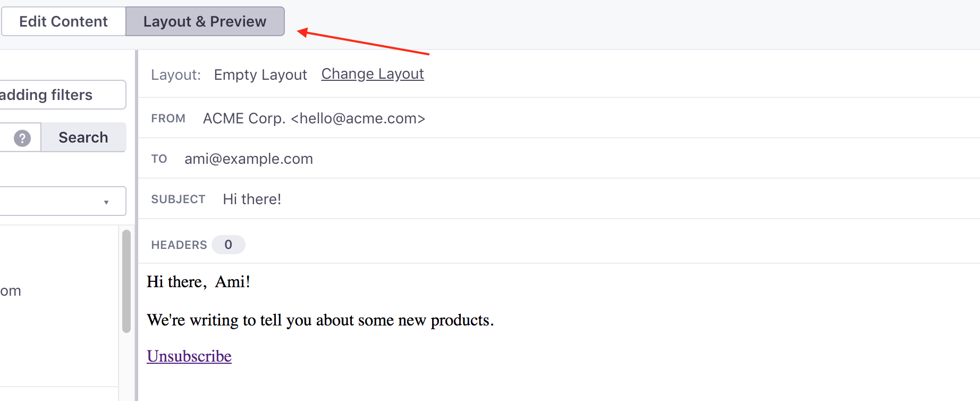980x401 pixels.
Task: Expand the HEADERS count badge
Action: click(228, 245)
